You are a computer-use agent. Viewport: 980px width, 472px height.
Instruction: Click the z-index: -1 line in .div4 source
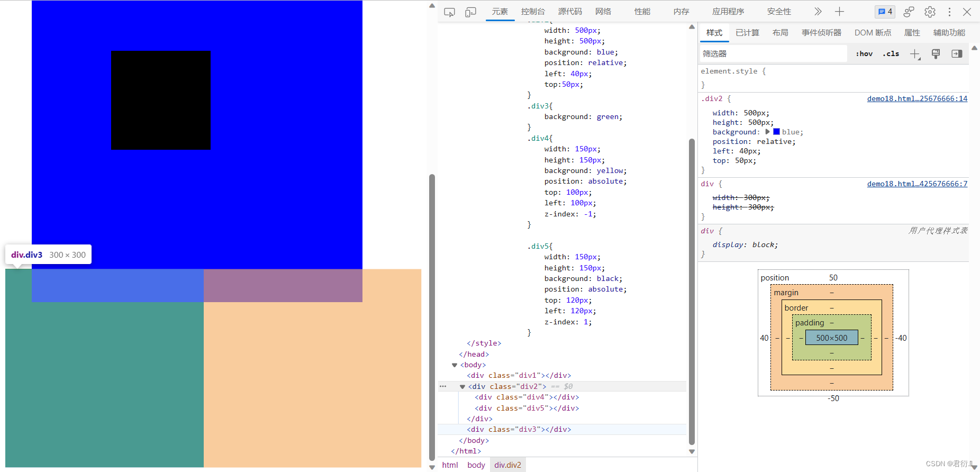(x=570, y=214)
